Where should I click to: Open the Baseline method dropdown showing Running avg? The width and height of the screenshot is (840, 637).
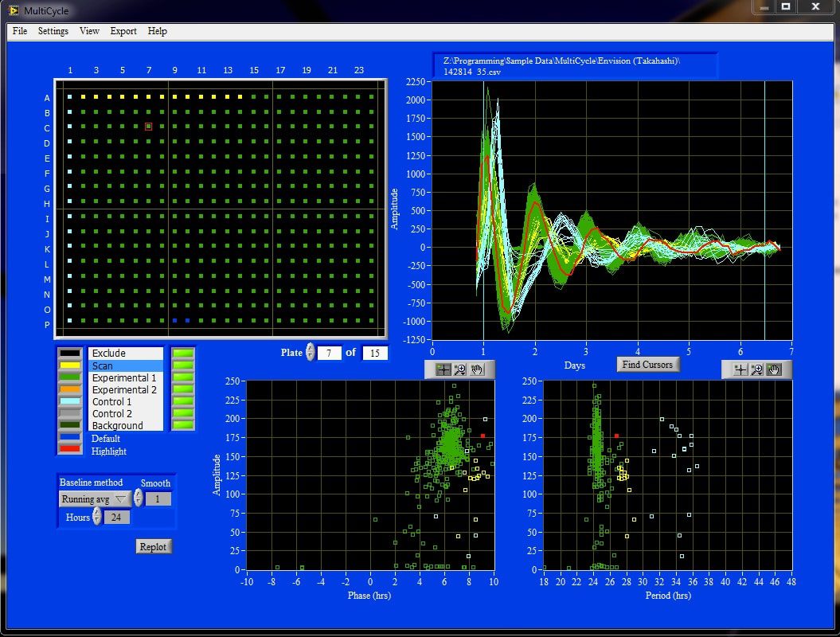click(x=94, y=499)
